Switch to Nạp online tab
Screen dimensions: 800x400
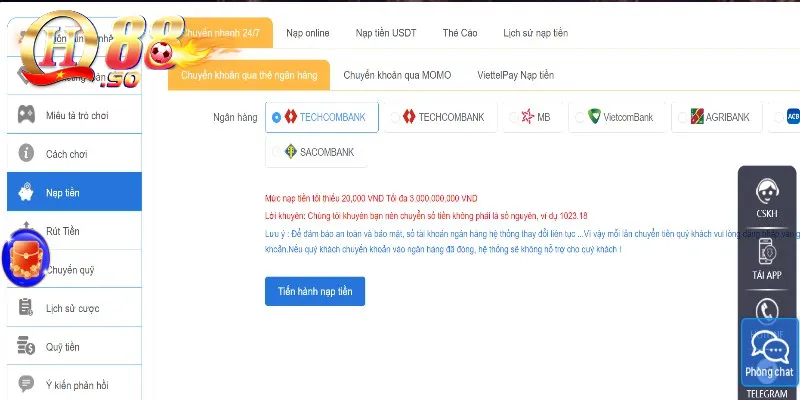(308, 33)
